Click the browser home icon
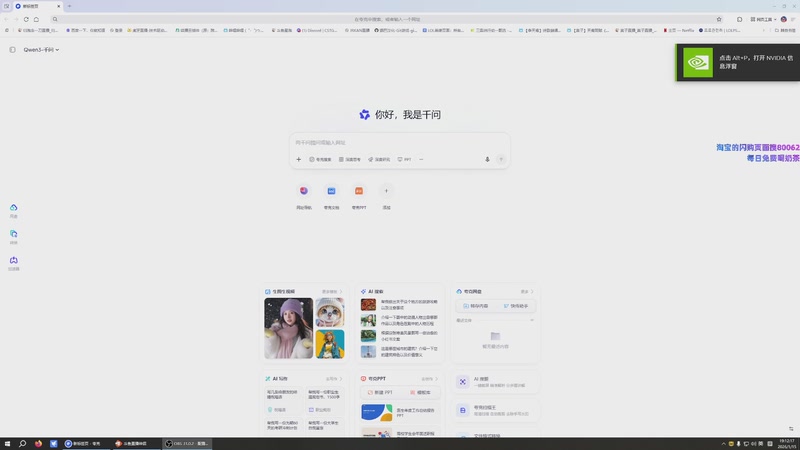This screenshot has height=450, width=800. click(x=36, y=19)
